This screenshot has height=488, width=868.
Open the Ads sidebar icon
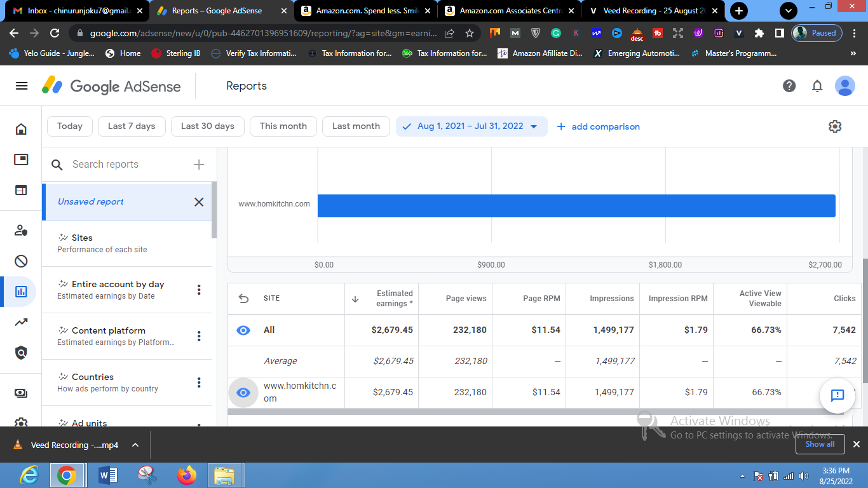(21, 159)
